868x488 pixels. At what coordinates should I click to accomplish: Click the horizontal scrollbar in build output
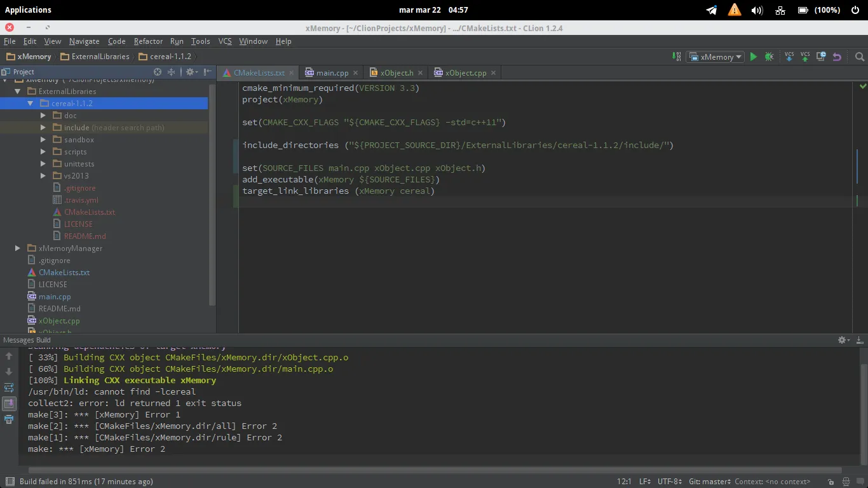coord(432,470)
